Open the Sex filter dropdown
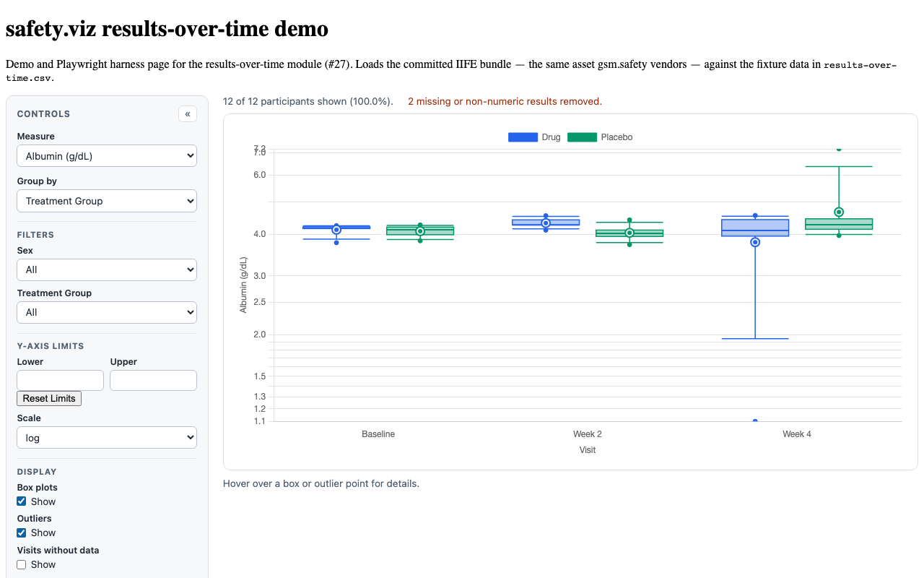Viewport: 924px width, 578px height. coord(107,269)
